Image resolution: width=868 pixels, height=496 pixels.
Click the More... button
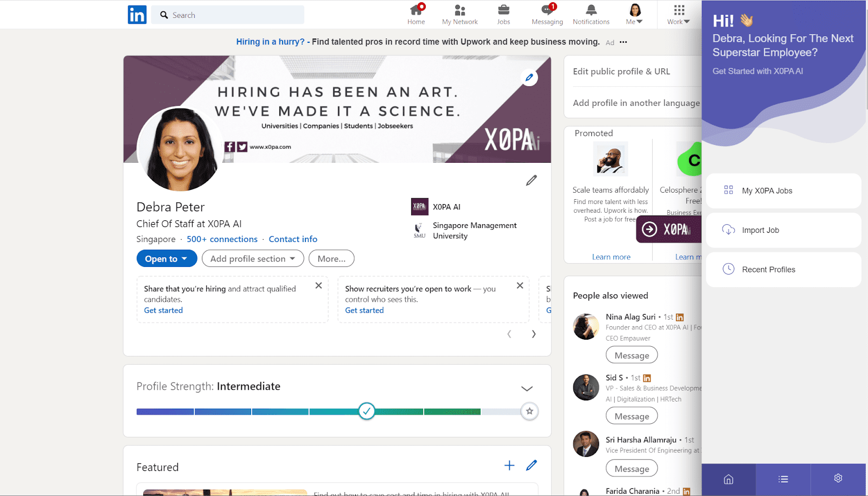click(331, 259)
